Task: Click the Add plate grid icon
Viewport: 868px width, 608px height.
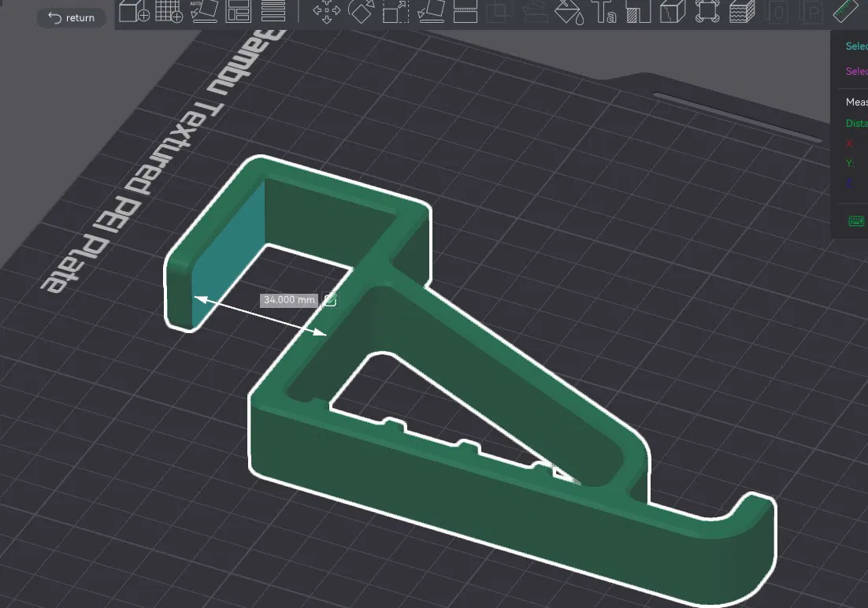Action: (x=169, y=11)
